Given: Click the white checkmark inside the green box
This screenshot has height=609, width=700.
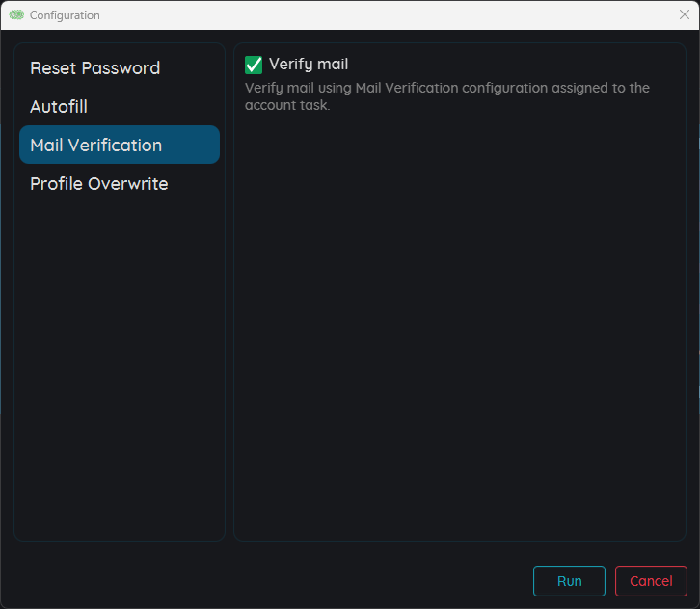Looking at the screenshot, I should point(254,65).
